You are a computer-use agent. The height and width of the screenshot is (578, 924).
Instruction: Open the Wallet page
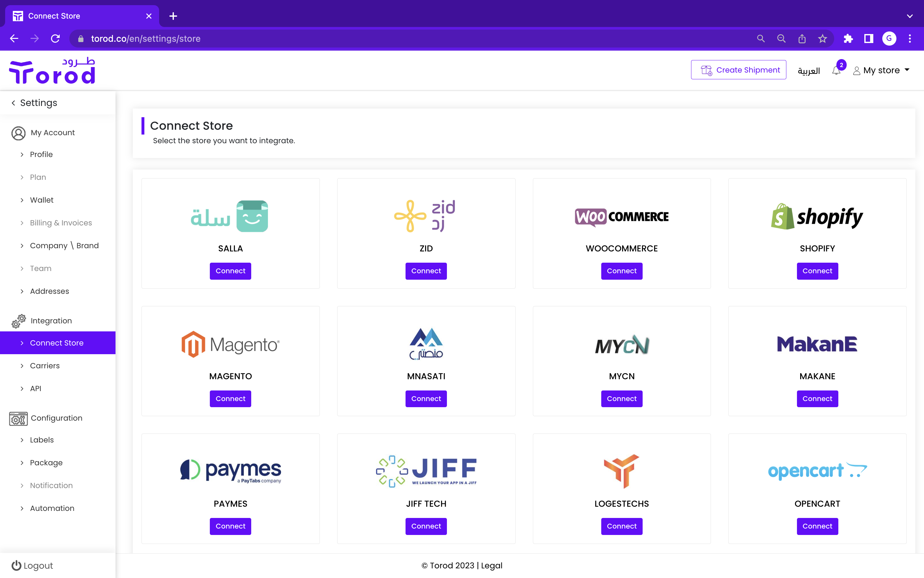[42, 200]
